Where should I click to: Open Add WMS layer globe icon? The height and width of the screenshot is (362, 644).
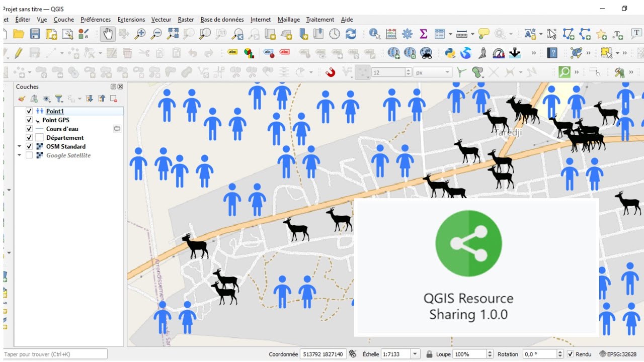393,53
